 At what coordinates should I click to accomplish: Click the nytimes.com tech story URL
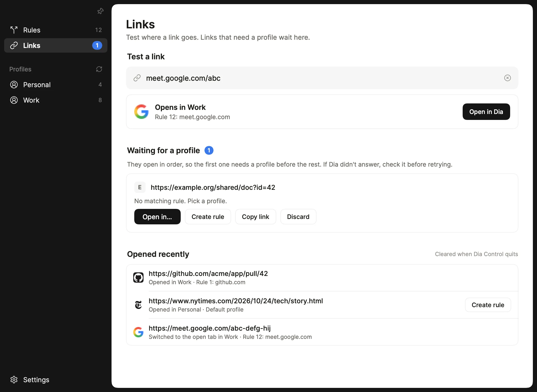coord(236,301)
